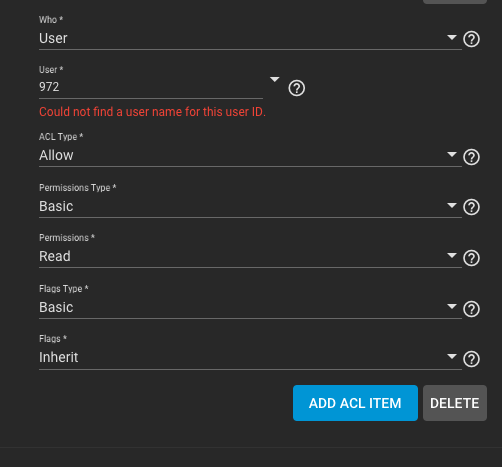The height and width of the screenshot is (467, 502).
Task: Expand the Who dropdown arrow
Action: click(x=452, y=37)
